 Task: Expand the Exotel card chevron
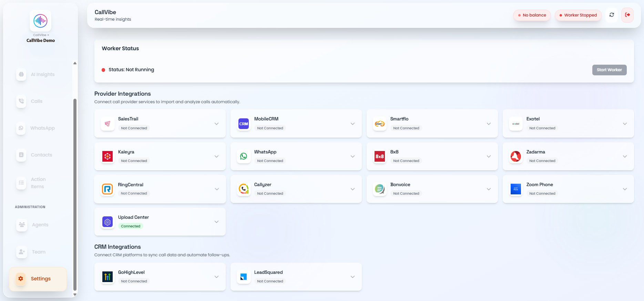[625, 124]
